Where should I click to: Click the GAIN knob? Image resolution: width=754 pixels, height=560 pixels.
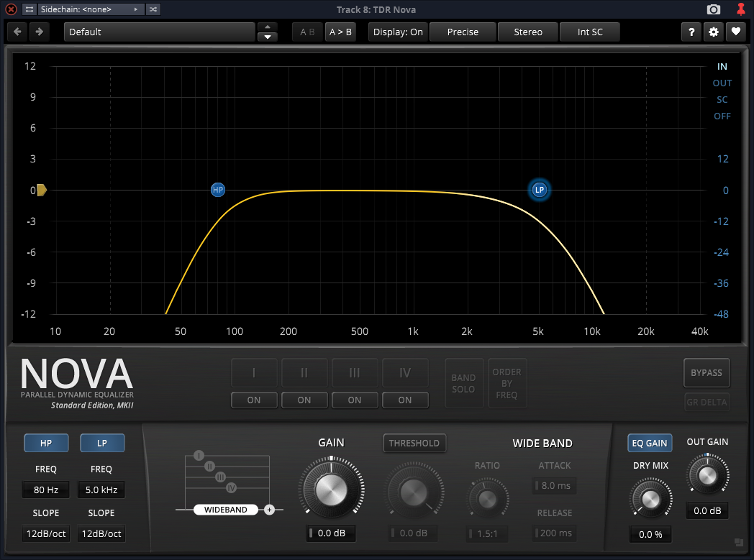pyautogui.click(x=332, y=490)
